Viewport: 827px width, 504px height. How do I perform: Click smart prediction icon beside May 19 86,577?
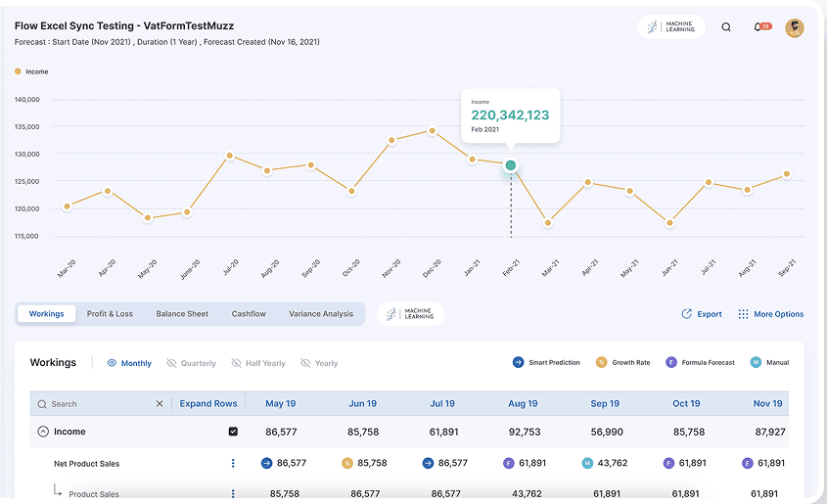tap(267, 464)
